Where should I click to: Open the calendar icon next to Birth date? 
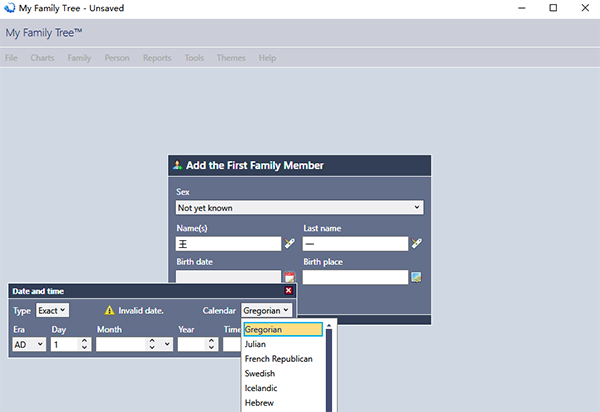289,277
